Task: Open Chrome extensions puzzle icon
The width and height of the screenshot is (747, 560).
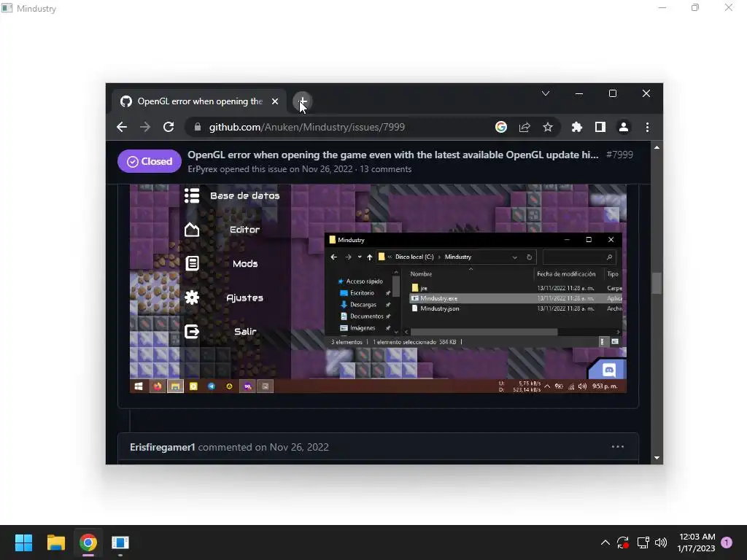Action: point(577,127)
